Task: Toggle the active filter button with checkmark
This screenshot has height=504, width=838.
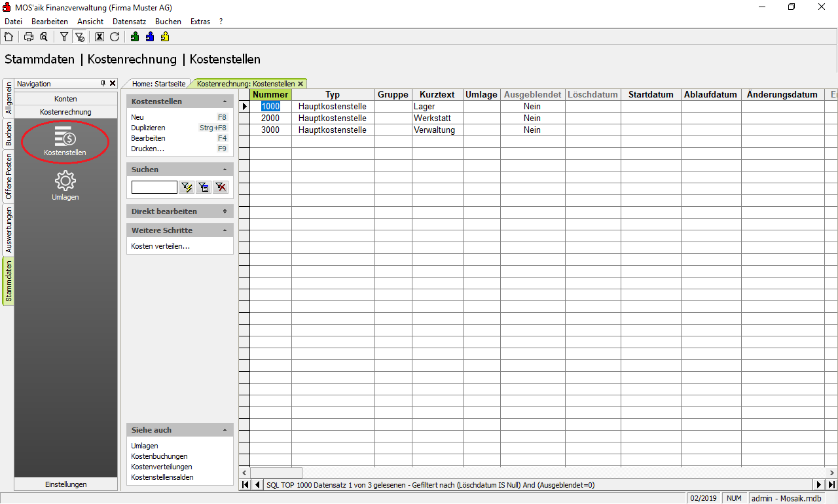Action: pos(79,37)
